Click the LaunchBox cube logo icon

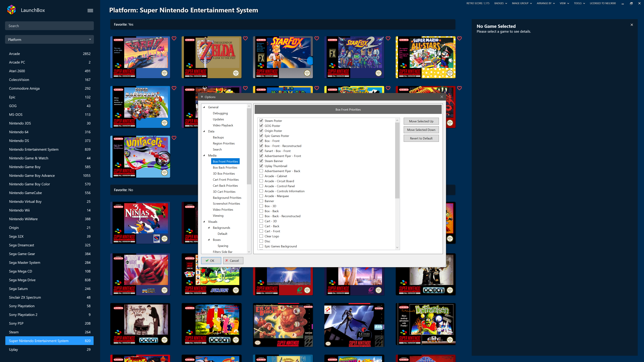click(x=12, y=10)
